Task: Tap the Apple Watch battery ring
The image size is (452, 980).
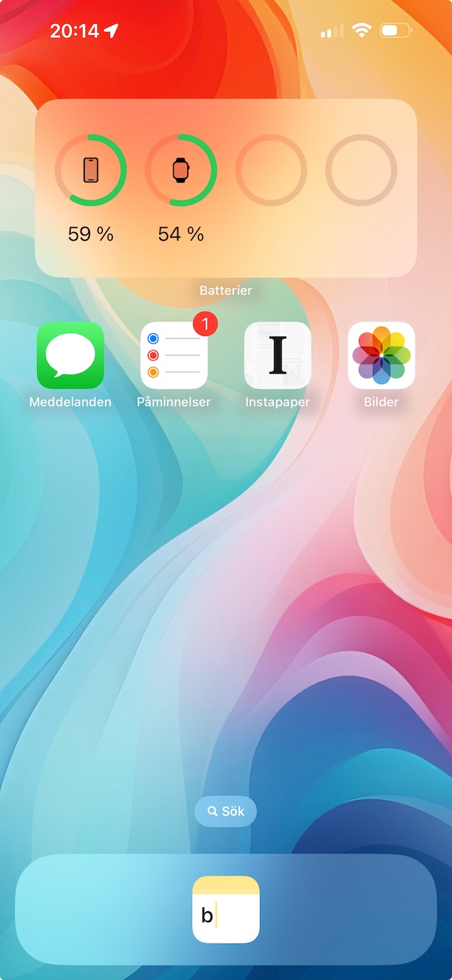Action: (181, 170)
